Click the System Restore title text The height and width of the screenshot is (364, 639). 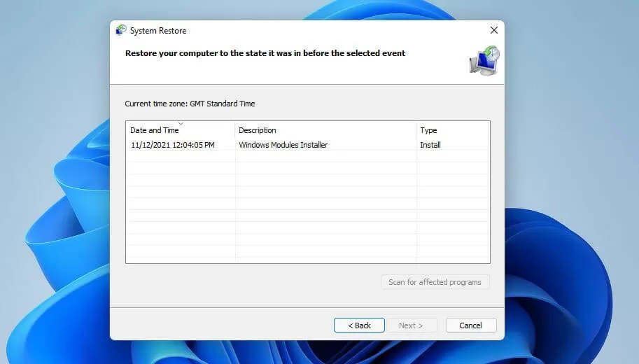(x=158, y=31)
